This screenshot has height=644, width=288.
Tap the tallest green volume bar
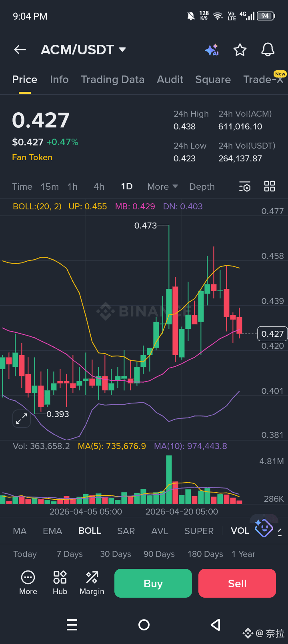pyautogui.click(x=169, y=479)
